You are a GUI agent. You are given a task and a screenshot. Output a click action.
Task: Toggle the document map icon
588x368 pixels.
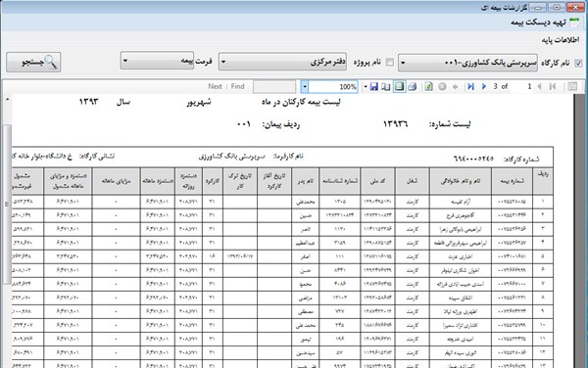click(572, 87)
